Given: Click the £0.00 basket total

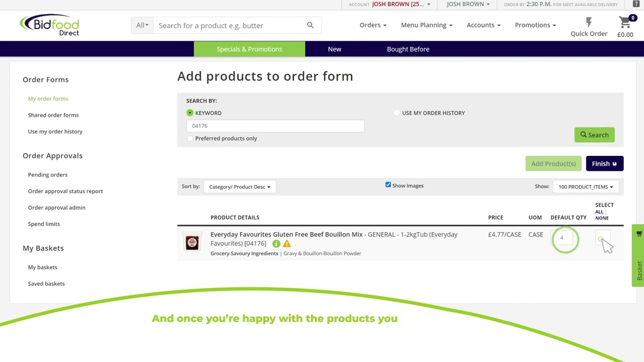Looking at the screenshot, I should [x=625, y=35].
